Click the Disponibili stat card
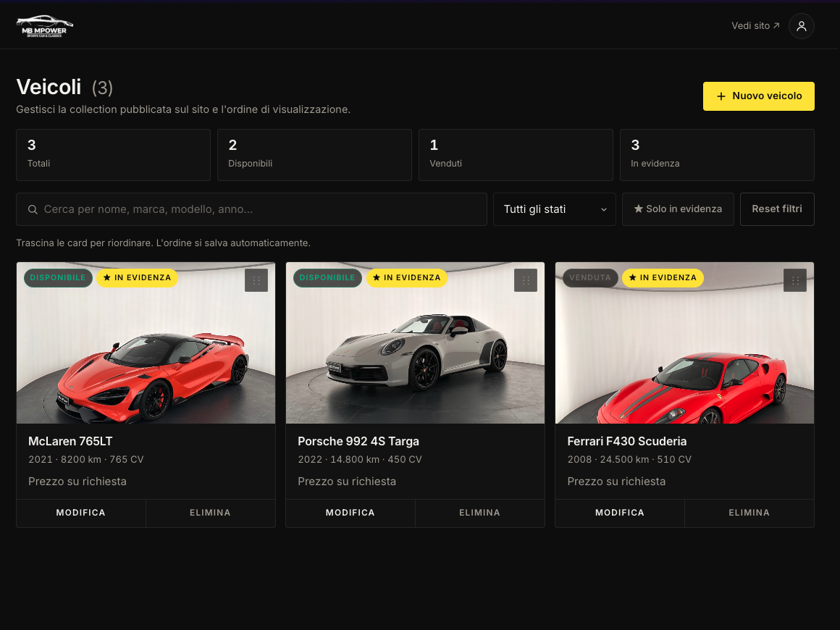The image size is (840, 630). click(314, 155)
